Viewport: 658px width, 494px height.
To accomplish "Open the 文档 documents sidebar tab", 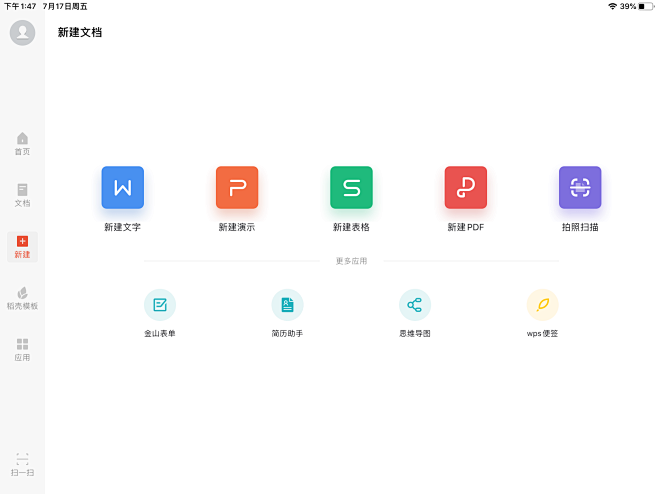I will click(22, 195).
